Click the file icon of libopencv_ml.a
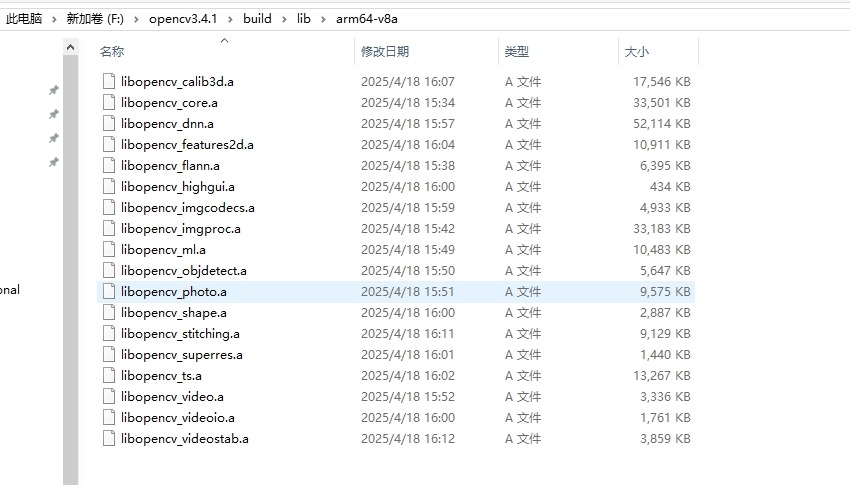This screenshot has height=485, width=850. [109, 249]
